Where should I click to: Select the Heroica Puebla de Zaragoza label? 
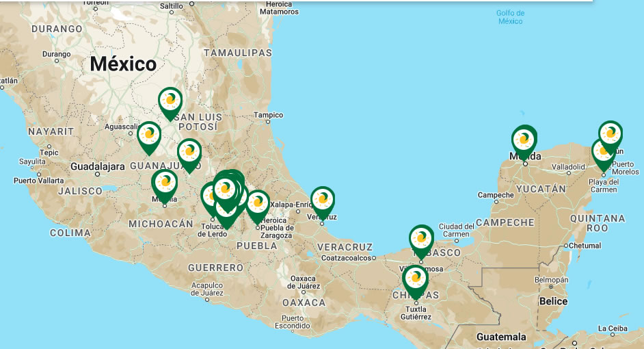(x=278, y=228)
